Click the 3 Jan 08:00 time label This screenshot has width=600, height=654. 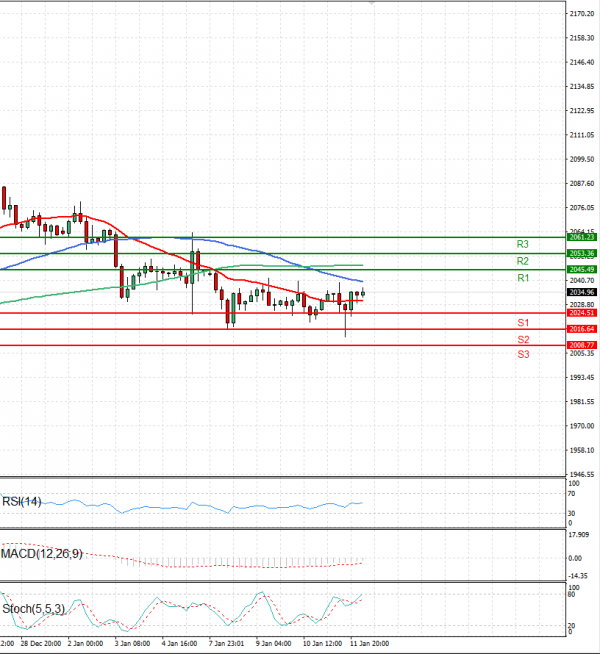[133, 644]
